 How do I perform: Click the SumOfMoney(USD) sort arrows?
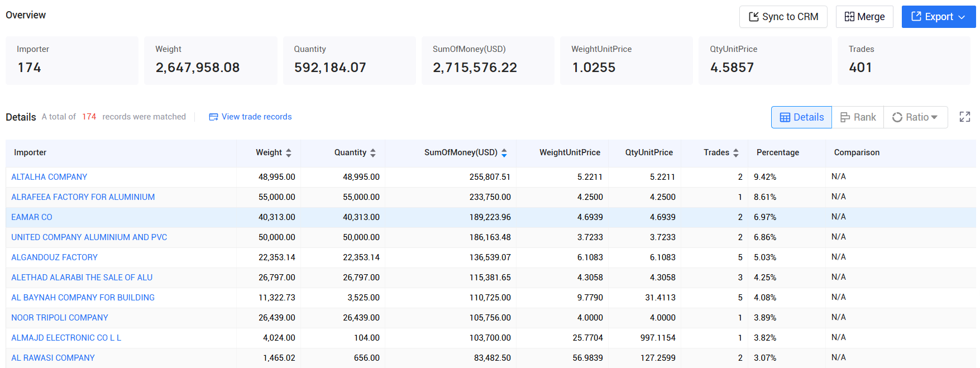tap(504, 152)
